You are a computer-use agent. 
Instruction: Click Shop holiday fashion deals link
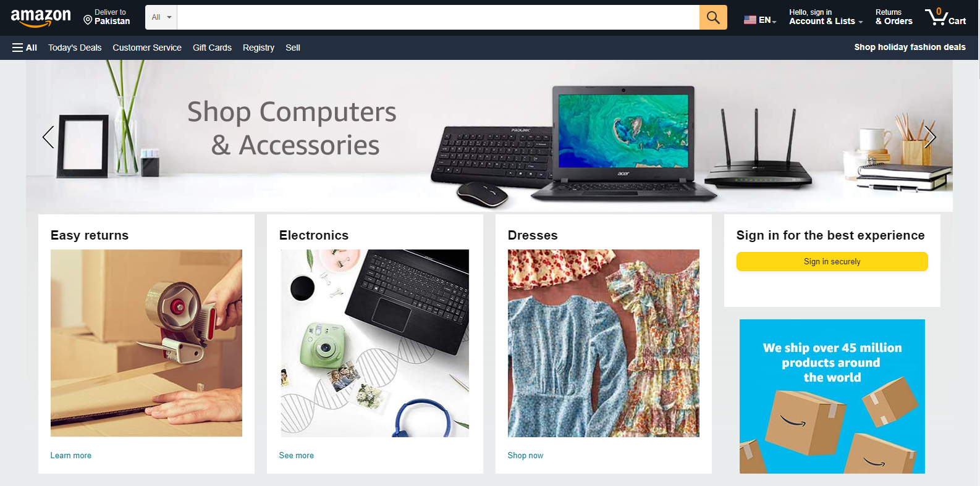point(910,47)
